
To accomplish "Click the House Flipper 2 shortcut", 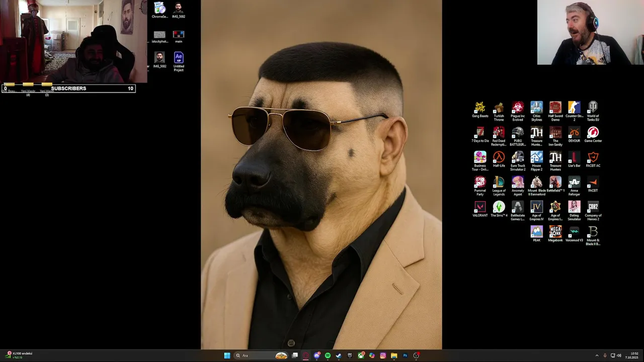I will pos(536,161).
